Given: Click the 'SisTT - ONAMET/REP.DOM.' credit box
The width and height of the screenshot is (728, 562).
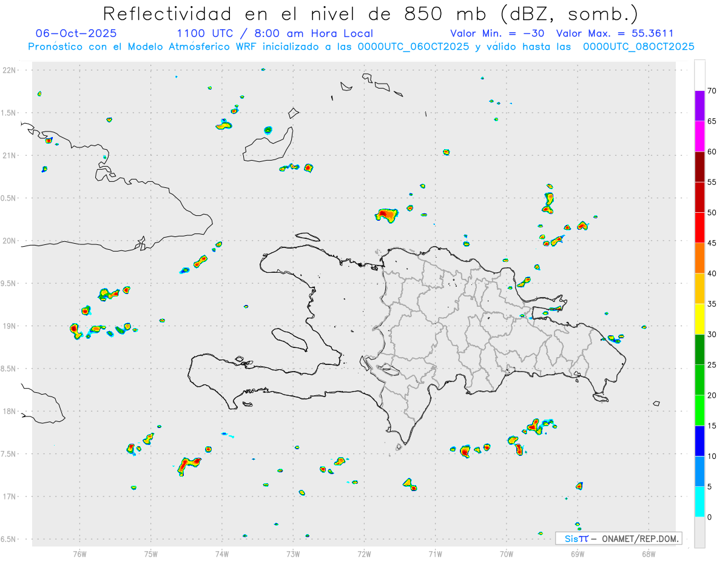Looking at the screenshot, I should [x=619, y=538].
